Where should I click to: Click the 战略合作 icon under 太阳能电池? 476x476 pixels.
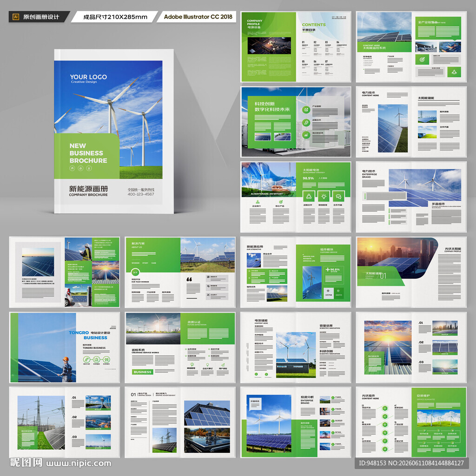[x=309, y=197]
